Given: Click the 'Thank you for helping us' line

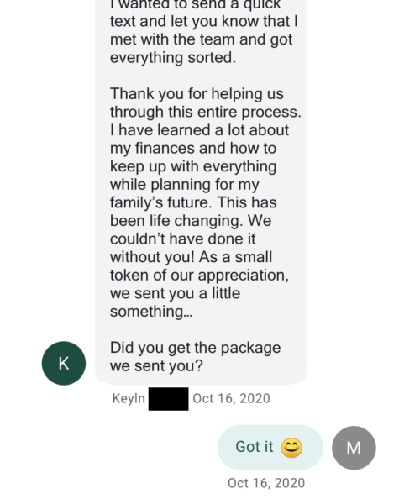Looking at the screenshot, I should (x=197, y=94).
